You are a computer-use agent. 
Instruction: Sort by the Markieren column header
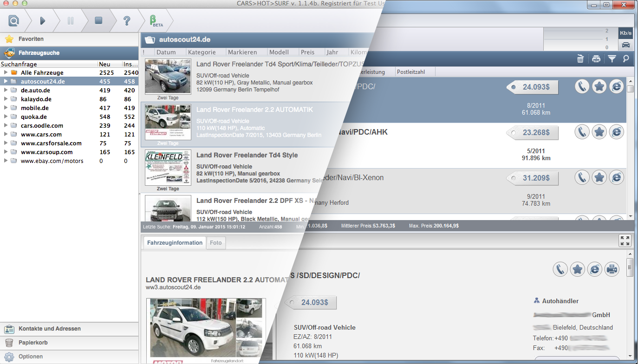247,52
